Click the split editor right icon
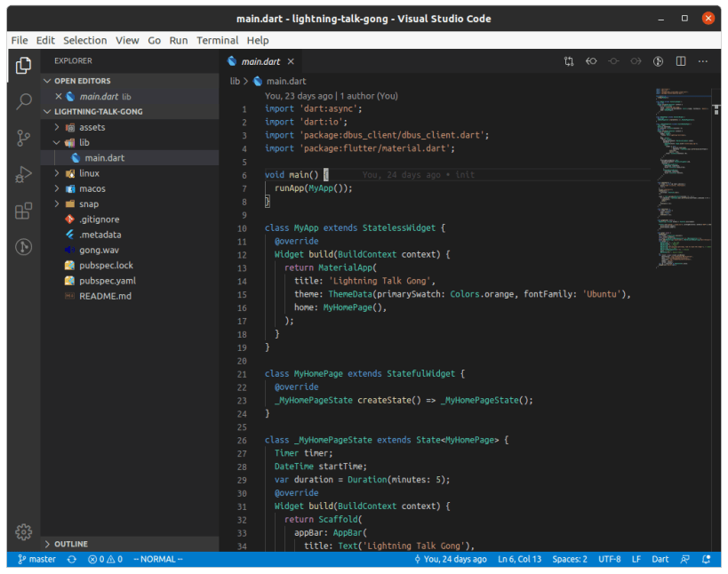 [x=681, y=61]
